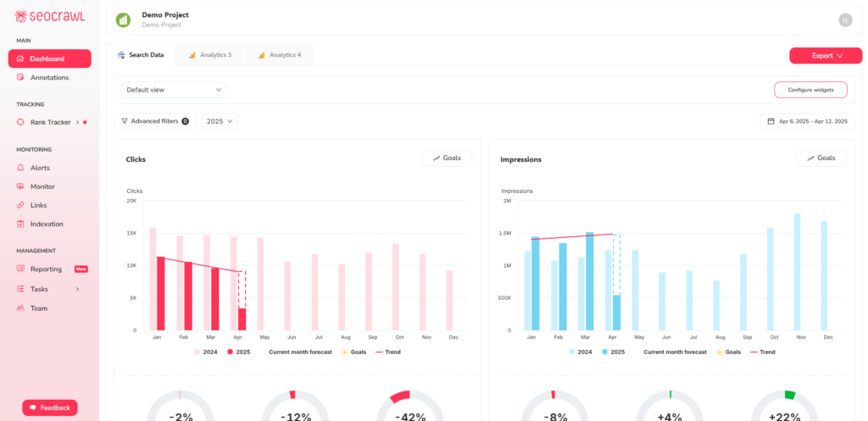
Task: Open Annotations in the sidebar
Action: point(49,77)
